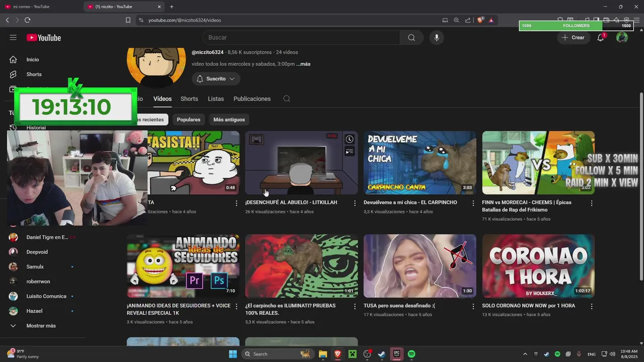Add DESENCHUFÉ AL ABUELO to Watch later
Viewport: 644px width, 362px height.
(x=350, y=139)
